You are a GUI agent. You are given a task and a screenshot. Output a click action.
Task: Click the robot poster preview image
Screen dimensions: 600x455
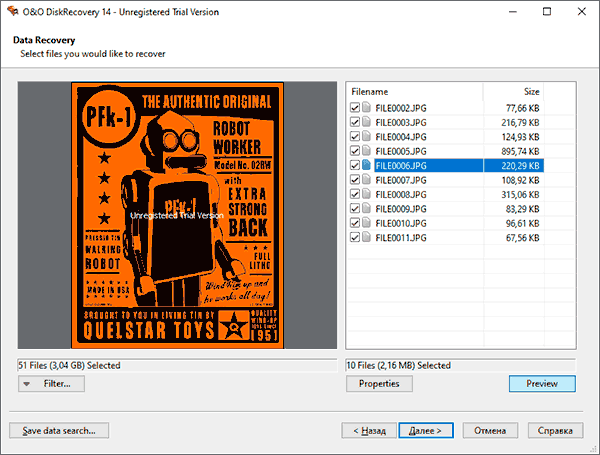click(174, 215)
